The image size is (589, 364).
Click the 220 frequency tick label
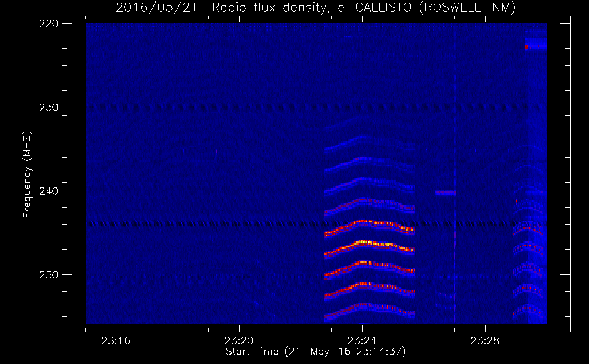coord(49,24)
